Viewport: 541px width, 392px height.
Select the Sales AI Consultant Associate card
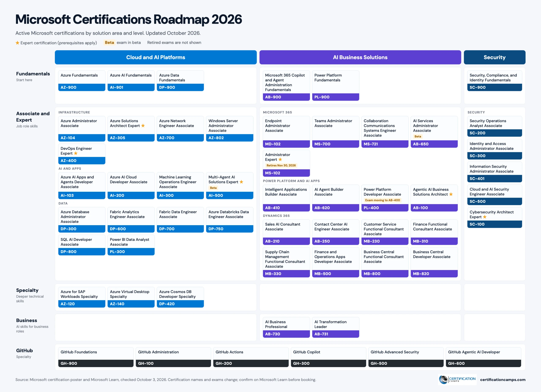click(x=286, y=232)
